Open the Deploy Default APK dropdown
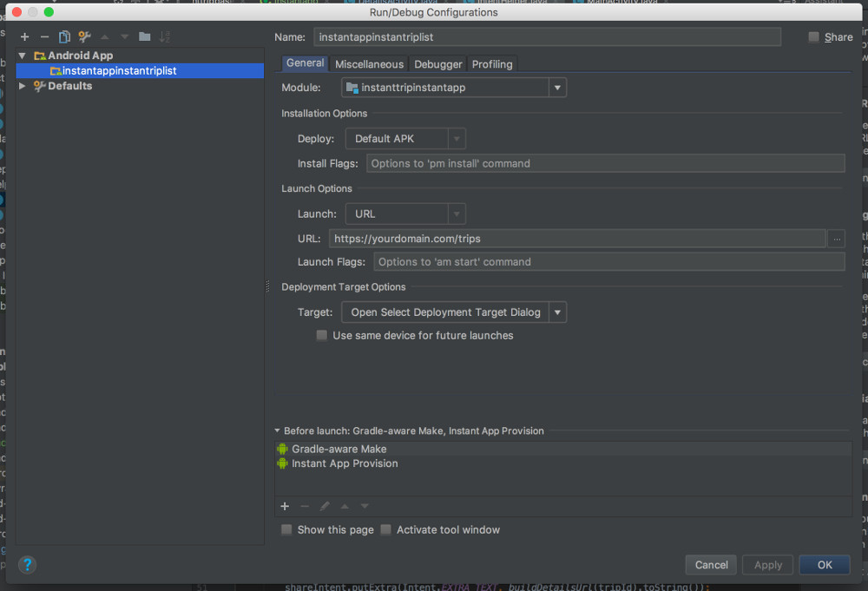The width and height of the screenshot is (868, 591). point(457,139)
